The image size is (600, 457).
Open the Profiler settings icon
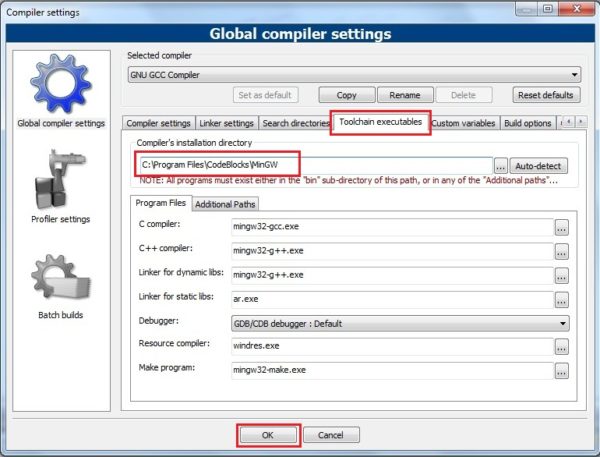(60, 179)
